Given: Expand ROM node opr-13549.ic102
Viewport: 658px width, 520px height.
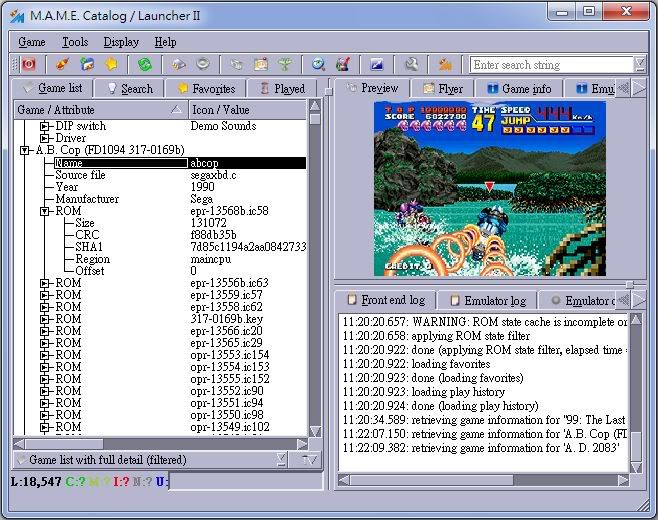Looking at the screenshot, I should 44,428.
